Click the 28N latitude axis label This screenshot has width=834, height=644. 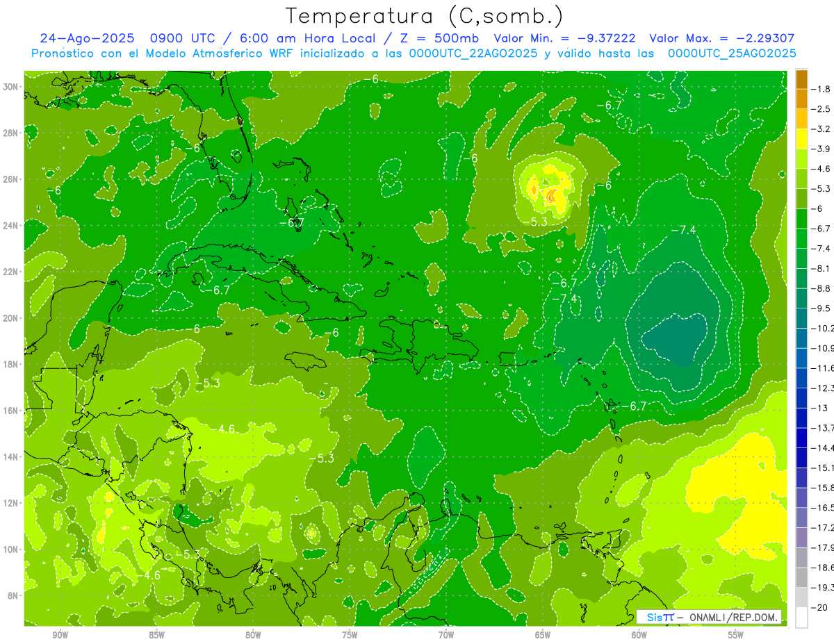point(11,133)
